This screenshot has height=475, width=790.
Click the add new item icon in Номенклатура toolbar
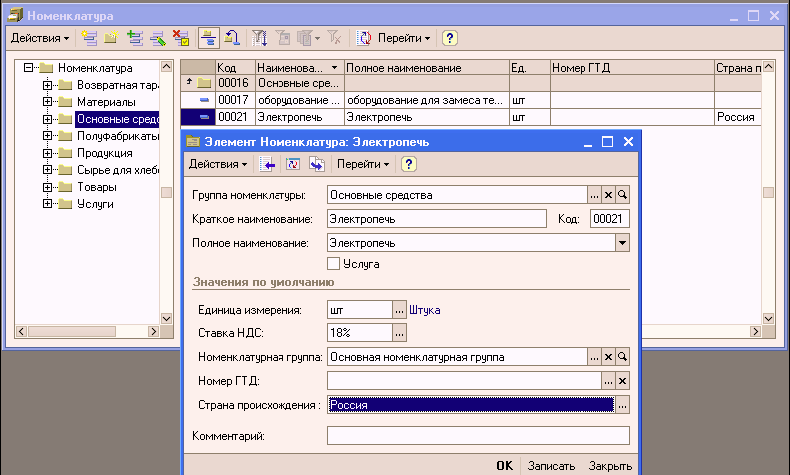pyautogui.click(x=89, y=38)
